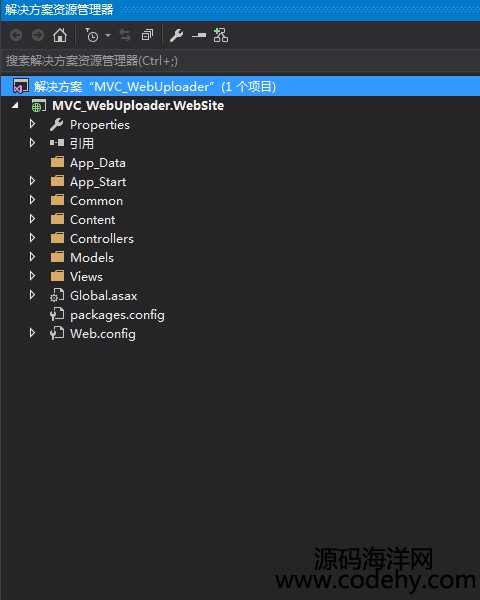The width and height of the screenshot is (480, 600).
Task: Toggle the Preview Selected Items icon
Action: [x=199, y=35]
